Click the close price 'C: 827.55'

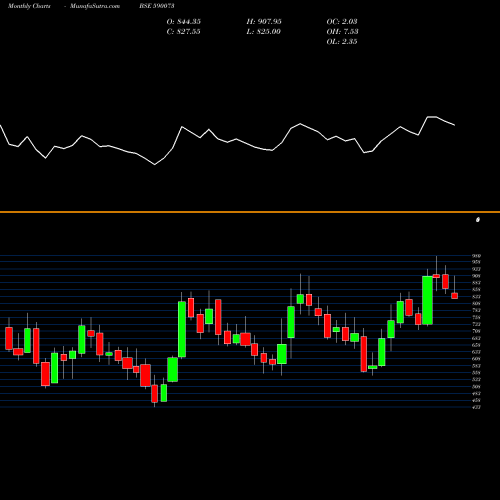(x=184, y=31)
